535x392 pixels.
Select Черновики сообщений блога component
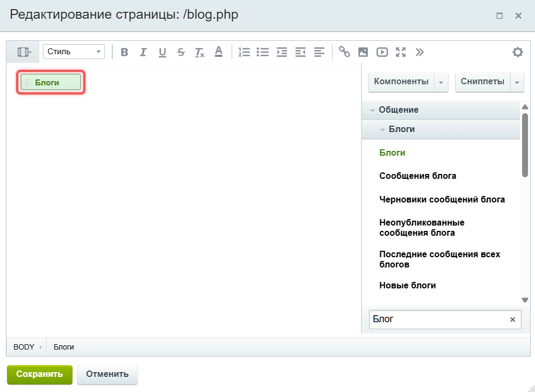[442, 200]
